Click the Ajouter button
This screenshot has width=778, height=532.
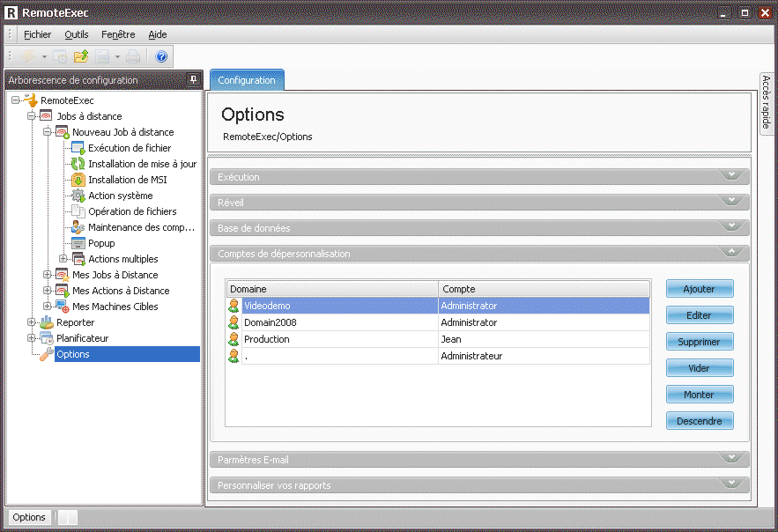pyautogui.click(x=700, y=289)
